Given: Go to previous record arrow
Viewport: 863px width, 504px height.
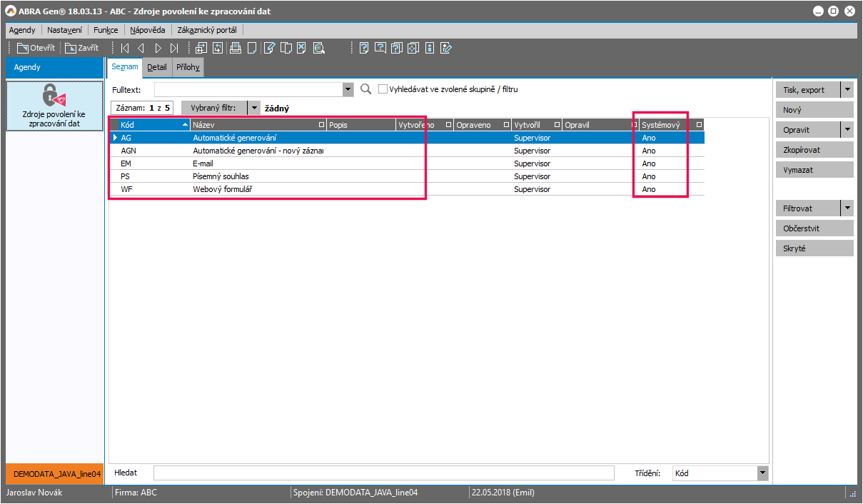Looking at the screenshot, I should pyautogui.click(x=141, y=49).
